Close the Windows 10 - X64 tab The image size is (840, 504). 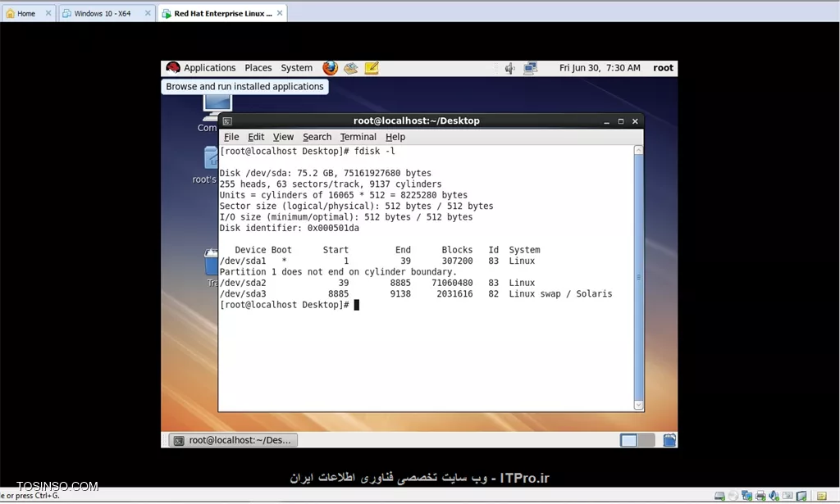pos(148,13)
